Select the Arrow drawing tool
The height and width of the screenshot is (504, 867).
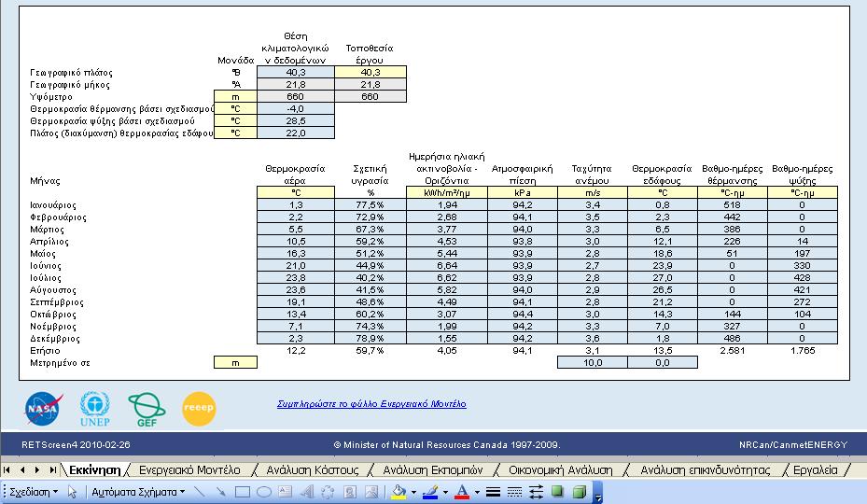point(220,492)
